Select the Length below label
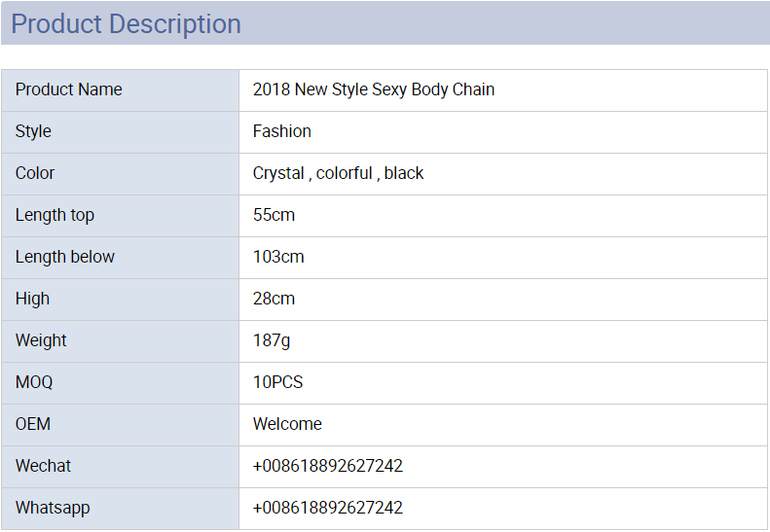This screenshot has height=532, width=770. click(65, 257)
